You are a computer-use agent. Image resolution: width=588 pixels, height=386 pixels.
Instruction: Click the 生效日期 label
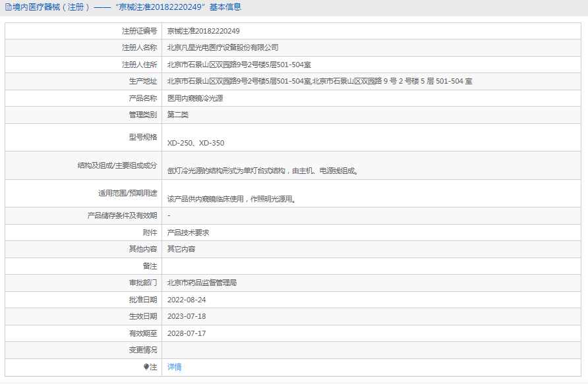click(143, 316)
